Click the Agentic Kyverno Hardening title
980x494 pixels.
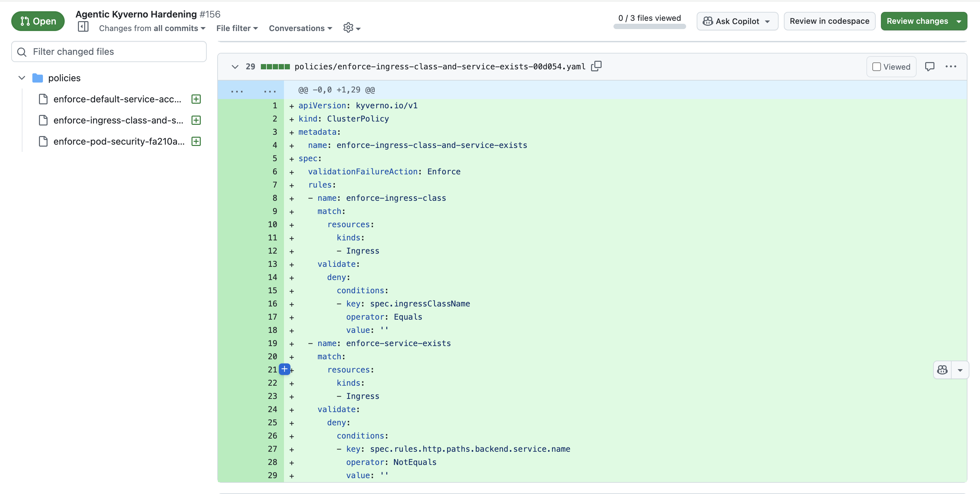(x=136, y=14)
